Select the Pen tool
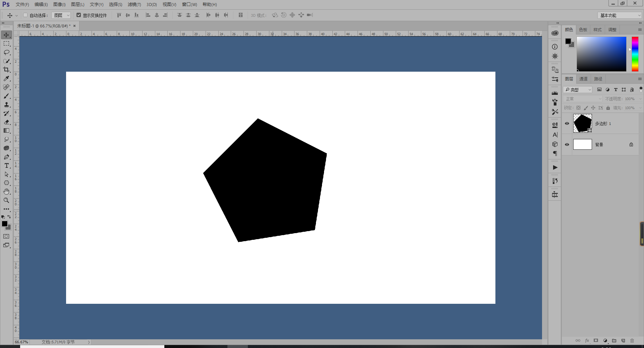This screenshot has width=644, height=348. (6, 157)
